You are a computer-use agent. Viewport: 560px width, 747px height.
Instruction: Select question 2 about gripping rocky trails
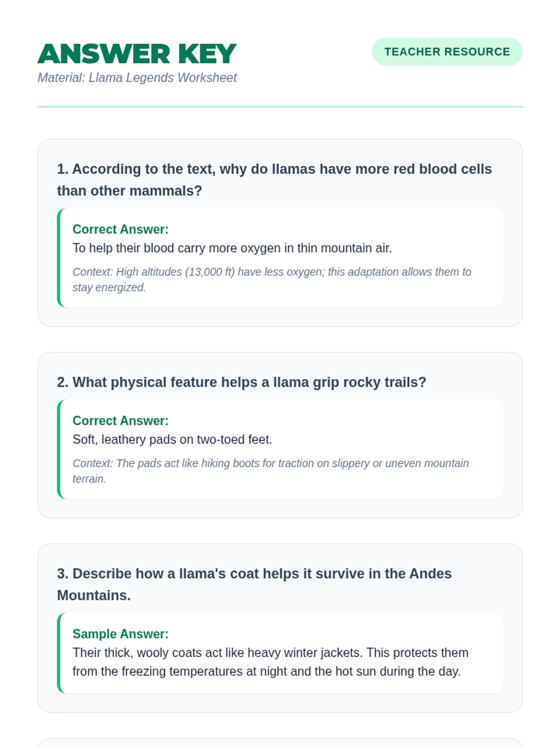pyautogui.click(x=241, y=382)
